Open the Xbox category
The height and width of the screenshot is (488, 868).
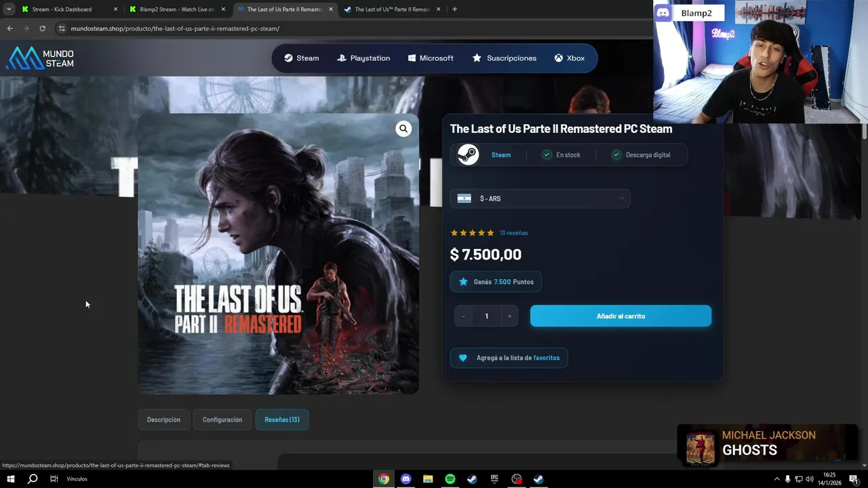(569, 58)
